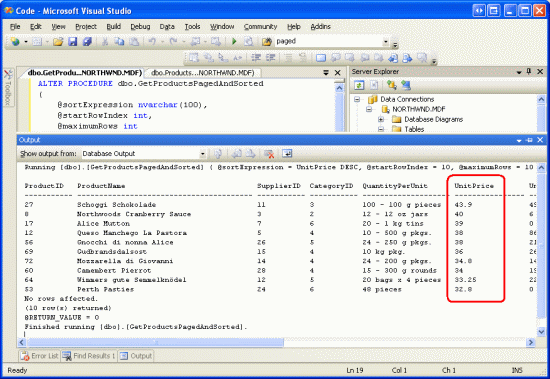
Task: Click the Undo arrow icon
Action: (x=152, y=41)
